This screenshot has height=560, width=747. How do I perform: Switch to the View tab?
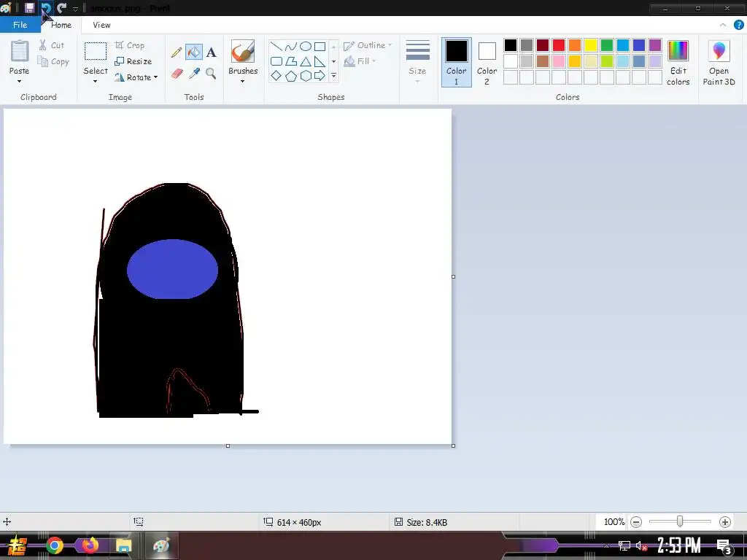tap(101, 25)
